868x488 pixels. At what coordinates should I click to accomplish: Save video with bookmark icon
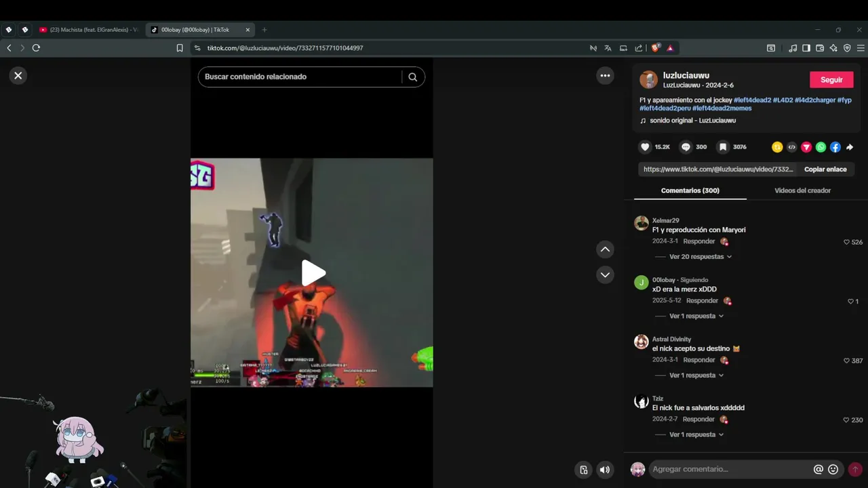click(x=723, y=147)
